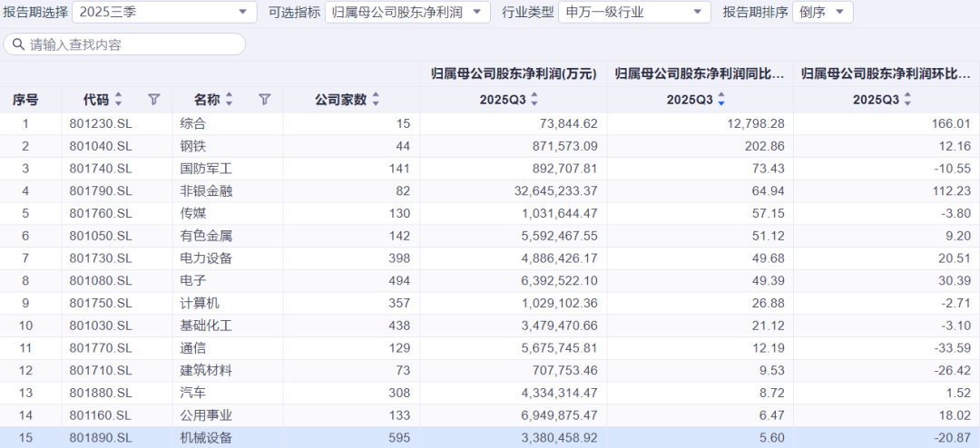Select the 汽车 industry name
This screenshot has height=448, width=980.
(x=192, y=394)
